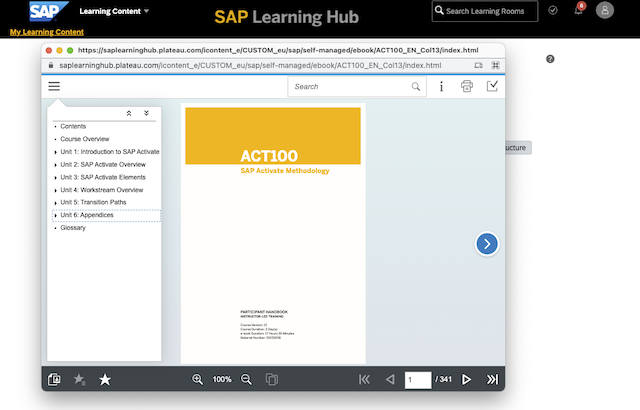Jump to last page
This screenshot has height=410, width=640.
tap(492, 379)
